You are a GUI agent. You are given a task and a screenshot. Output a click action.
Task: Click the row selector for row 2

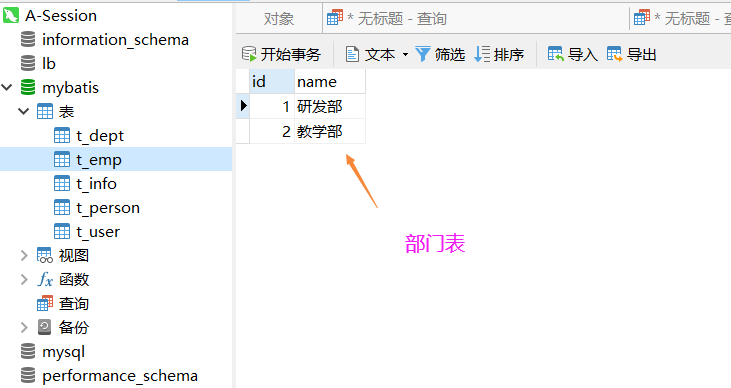pos(242,131)
